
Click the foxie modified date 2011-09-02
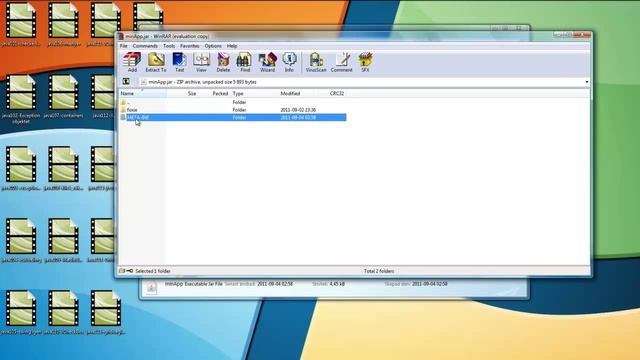298,110
